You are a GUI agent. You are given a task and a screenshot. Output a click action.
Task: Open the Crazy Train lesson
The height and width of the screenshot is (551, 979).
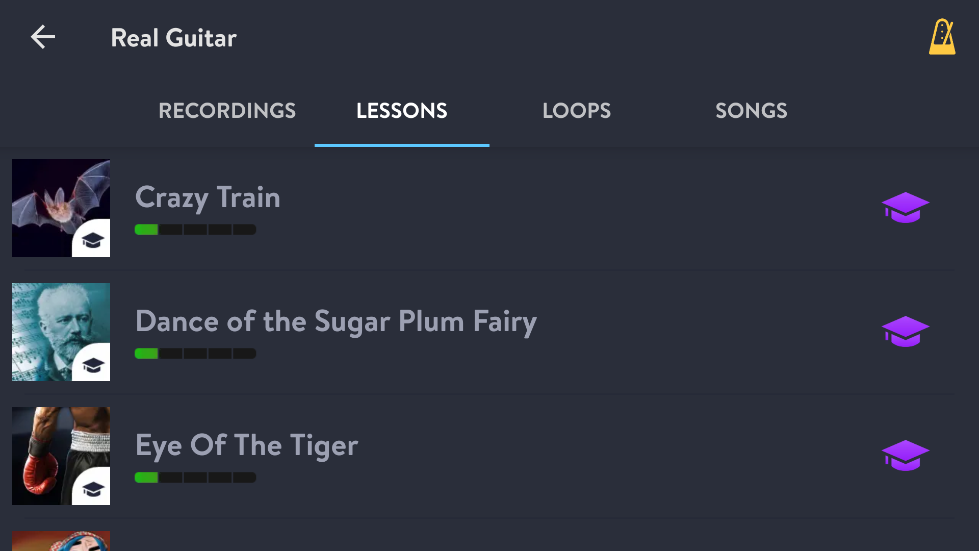[483, 208]
